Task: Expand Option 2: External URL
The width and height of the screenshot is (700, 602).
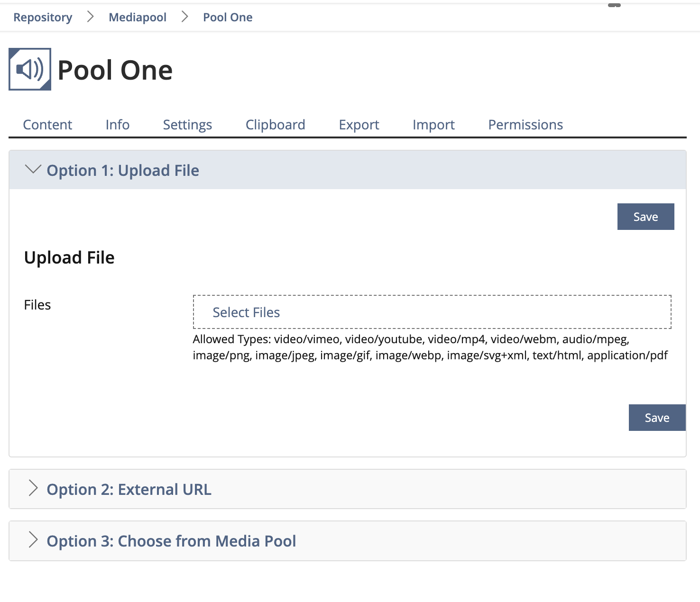Action: 129,489
